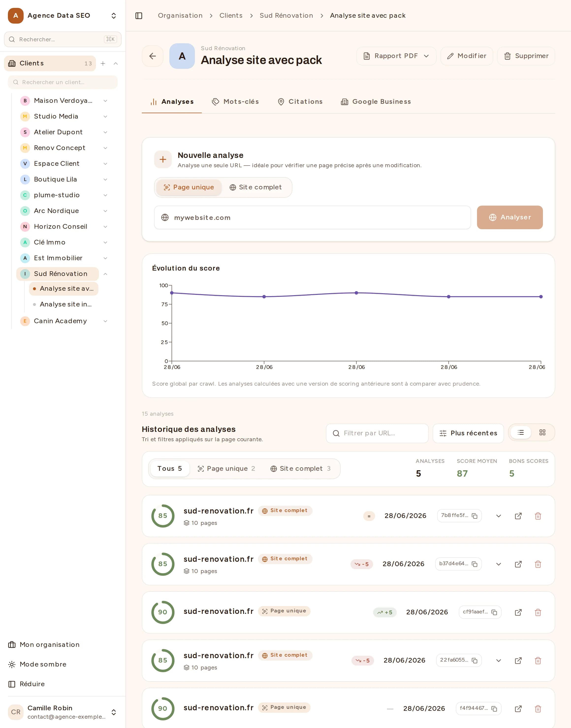Open the f4f94467 analysis externally
The image size is (571, 728).
(518, 709)
